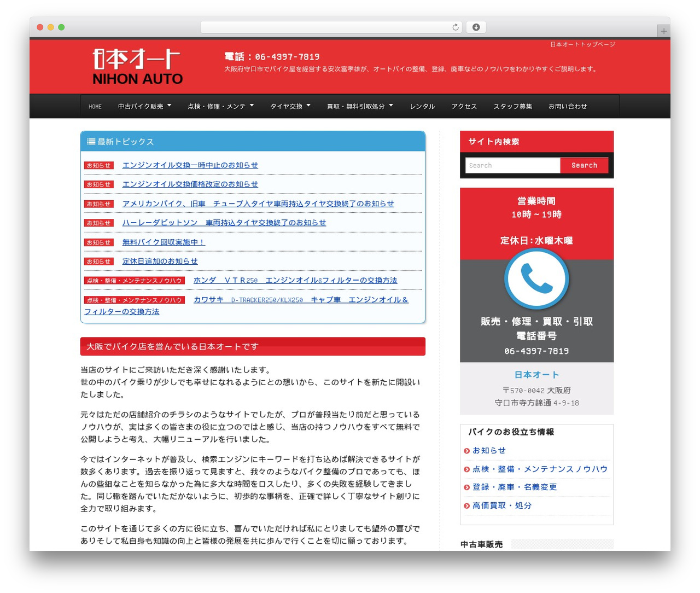Open エンジンオイル交換一時中止のお知らせ article
700x593 pixels.
(190, 165)
